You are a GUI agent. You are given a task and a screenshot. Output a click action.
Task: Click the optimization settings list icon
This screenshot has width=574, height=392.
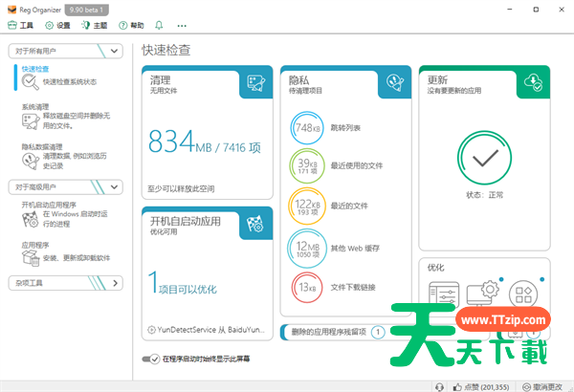click(444, 293)
